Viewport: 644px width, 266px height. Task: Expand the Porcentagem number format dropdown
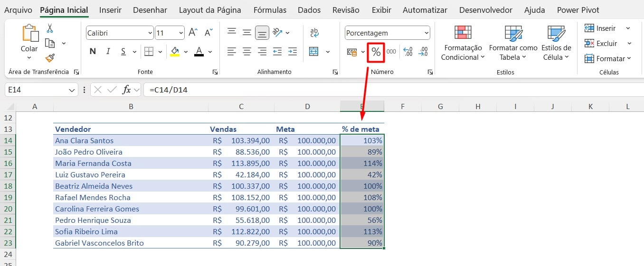point(426,33)
